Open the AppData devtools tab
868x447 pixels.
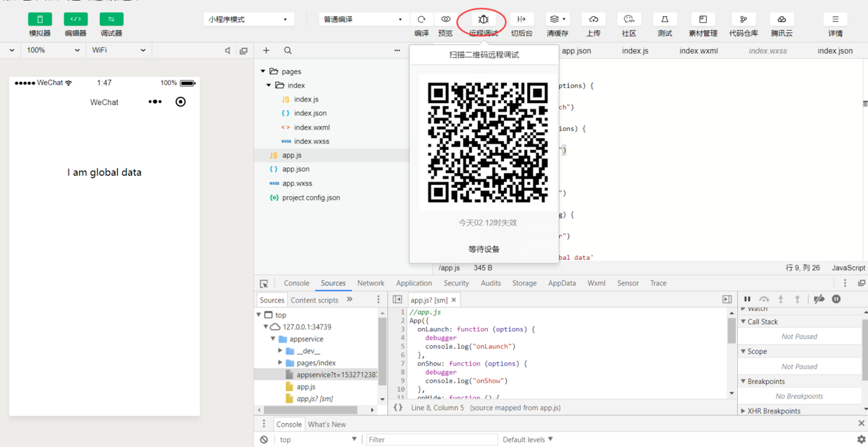(562, 283)
